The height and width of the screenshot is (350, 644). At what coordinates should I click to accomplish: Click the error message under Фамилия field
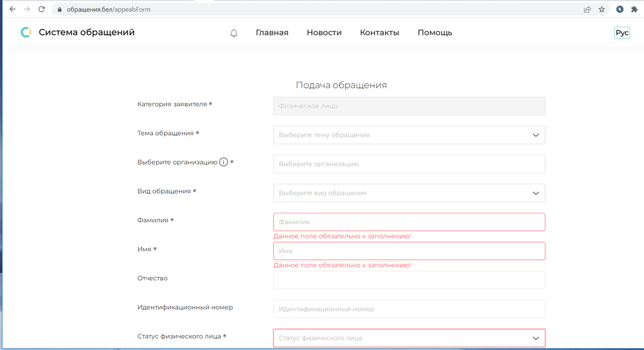tap(342, 236)
